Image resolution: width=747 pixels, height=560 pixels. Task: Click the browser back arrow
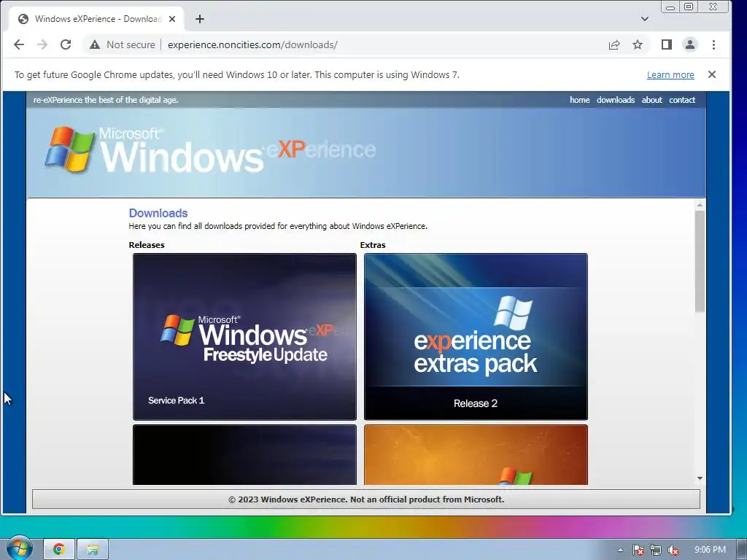click(x=18, y=44)
